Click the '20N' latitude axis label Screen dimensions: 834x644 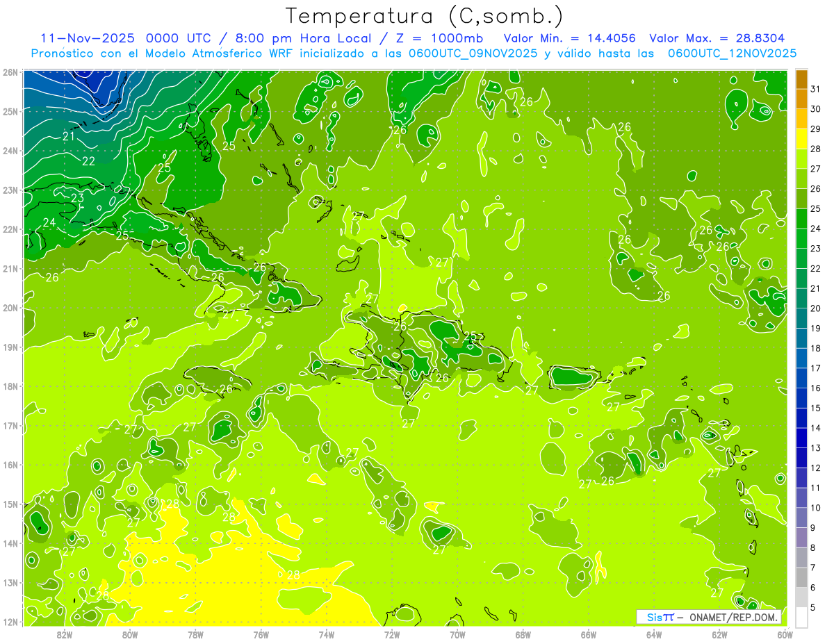[10, 308]
